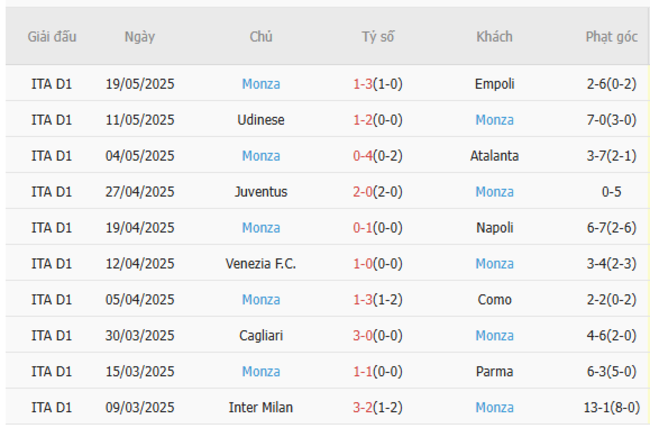Screen dimensions: 650x437
Task: Click the Napoli team name
Action: click(494, 228)
